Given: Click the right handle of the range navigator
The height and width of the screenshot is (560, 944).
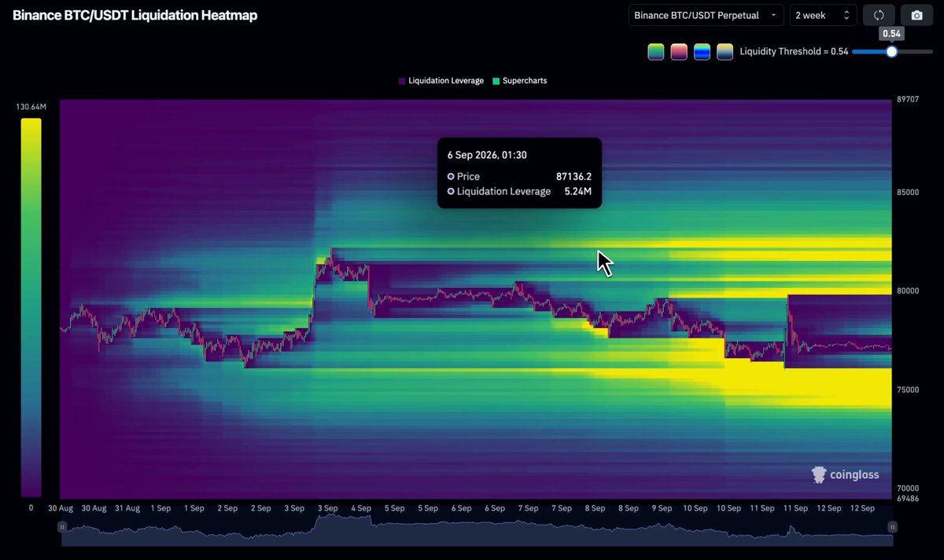Looking at the screenshot, I should point(893,526).
